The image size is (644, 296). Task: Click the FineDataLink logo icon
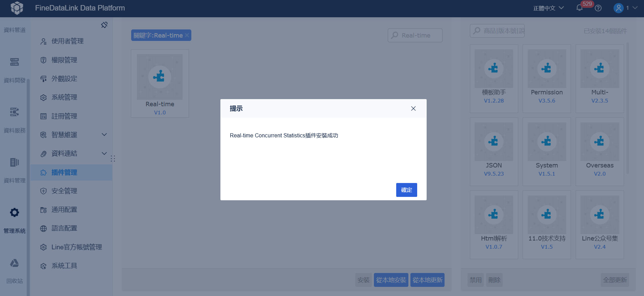click(x=17, y=8)
